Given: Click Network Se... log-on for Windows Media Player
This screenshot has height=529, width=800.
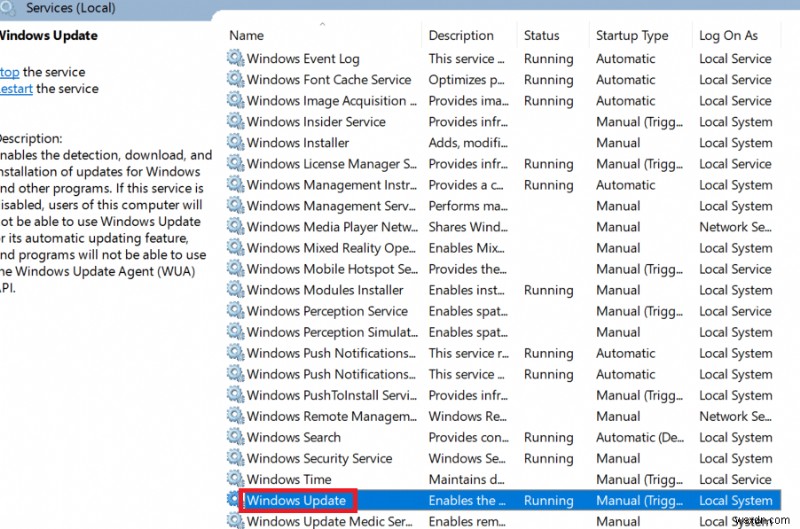Looking at the screenshot, I should point(735,227).
